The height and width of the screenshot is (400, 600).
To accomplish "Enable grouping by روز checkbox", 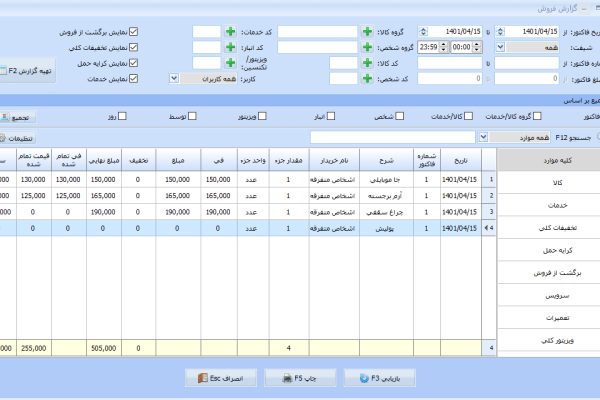I will [122, 116].
